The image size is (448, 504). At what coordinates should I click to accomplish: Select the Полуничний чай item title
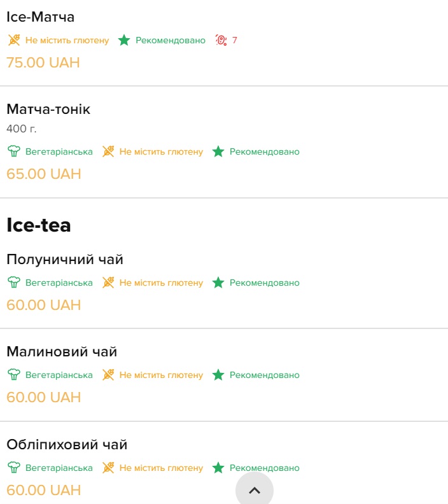[65, 260]
